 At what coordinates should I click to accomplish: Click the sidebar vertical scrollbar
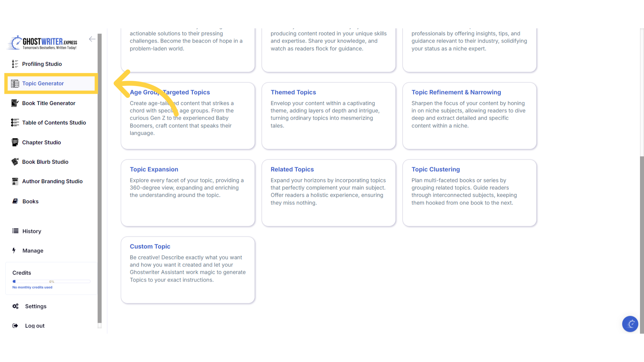100,178
